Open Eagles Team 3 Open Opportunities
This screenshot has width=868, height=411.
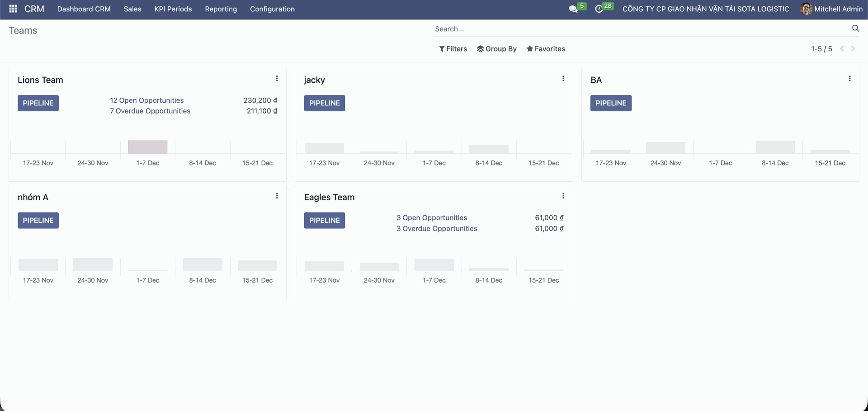coord(432,218)
